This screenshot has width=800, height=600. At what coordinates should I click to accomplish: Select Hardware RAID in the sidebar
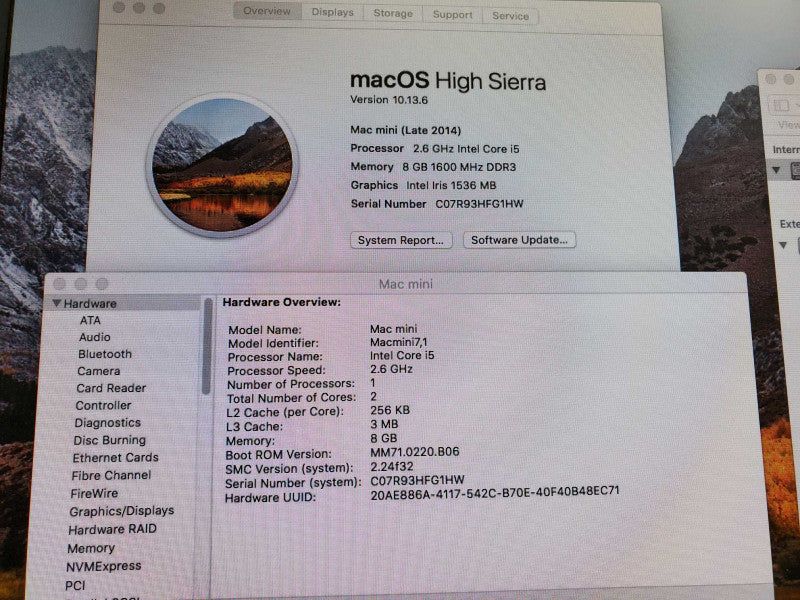click(112, 530)
